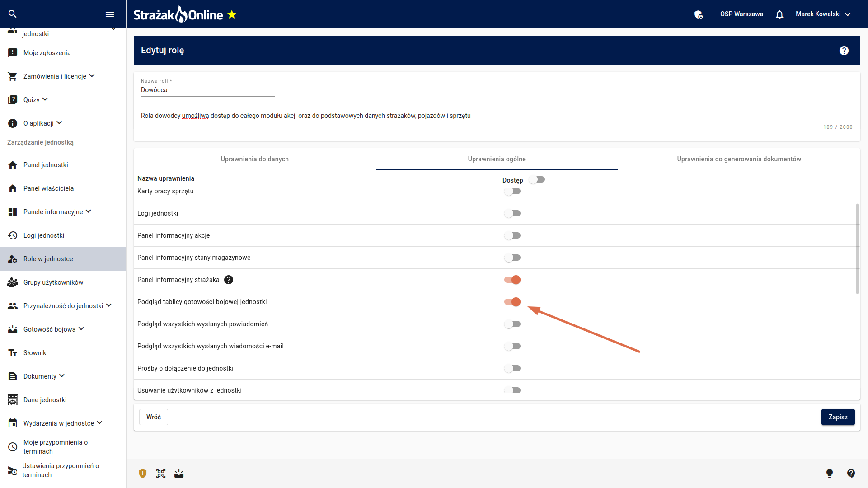The image size is (868, 488).
Task: Expand Quizy submenu chevron
Action: click(x=45, y=99)
